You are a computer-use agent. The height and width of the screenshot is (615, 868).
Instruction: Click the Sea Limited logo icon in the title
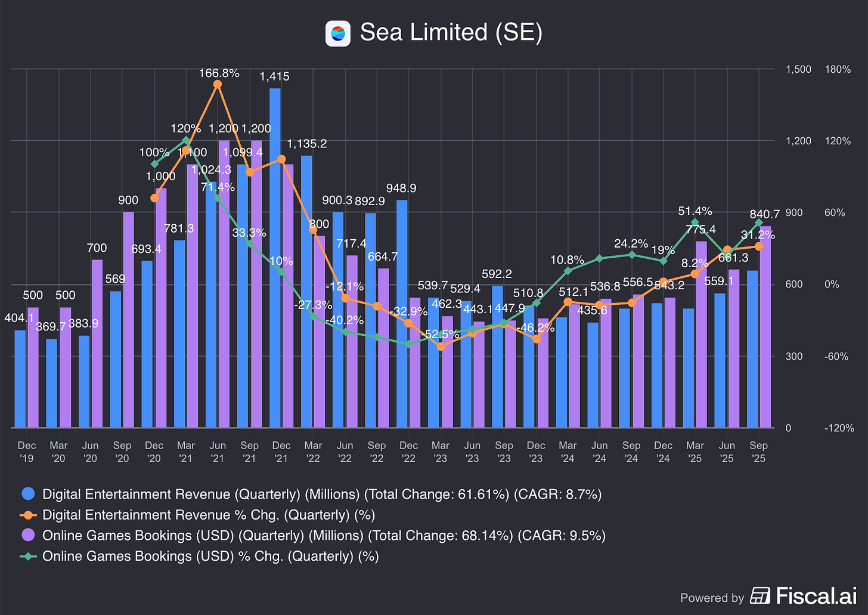click(337, 33)
